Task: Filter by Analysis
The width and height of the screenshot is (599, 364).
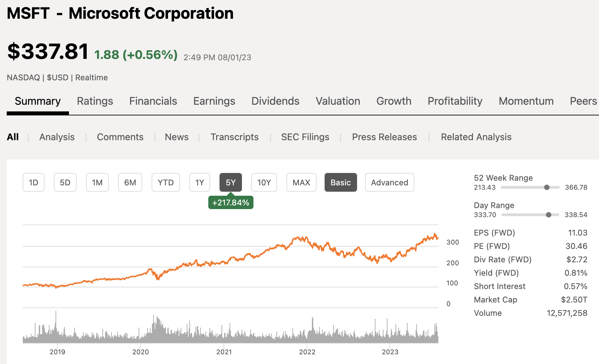Action: [x=57, y=137]
